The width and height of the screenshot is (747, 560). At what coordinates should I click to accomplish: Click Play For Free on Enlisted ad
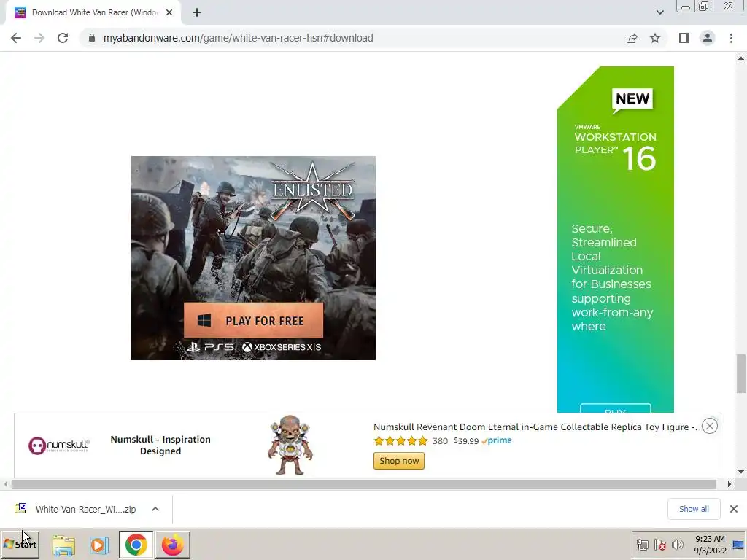[x=253, y=321]
